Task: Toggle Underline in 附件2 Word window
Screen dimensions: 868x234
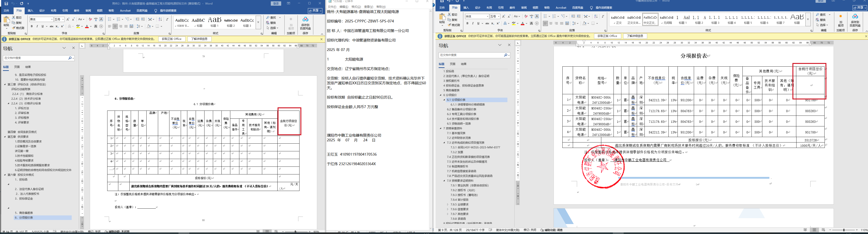Action: 43,26
